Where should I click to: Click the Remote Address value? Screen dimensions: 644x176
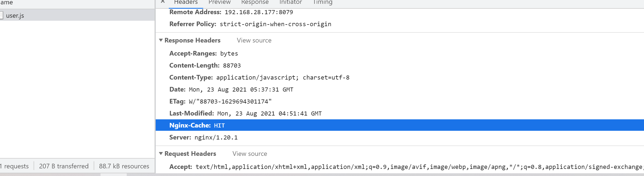259,12
